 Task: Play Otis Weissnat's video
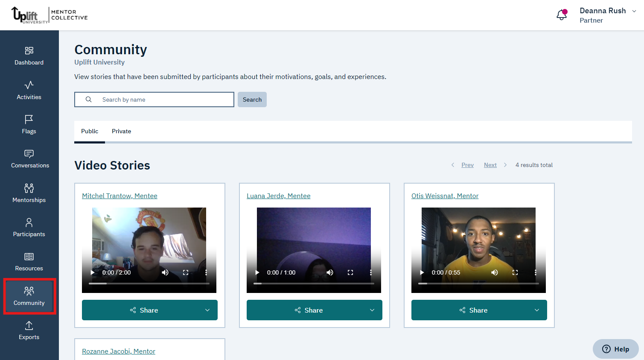[x=422, y=272]
